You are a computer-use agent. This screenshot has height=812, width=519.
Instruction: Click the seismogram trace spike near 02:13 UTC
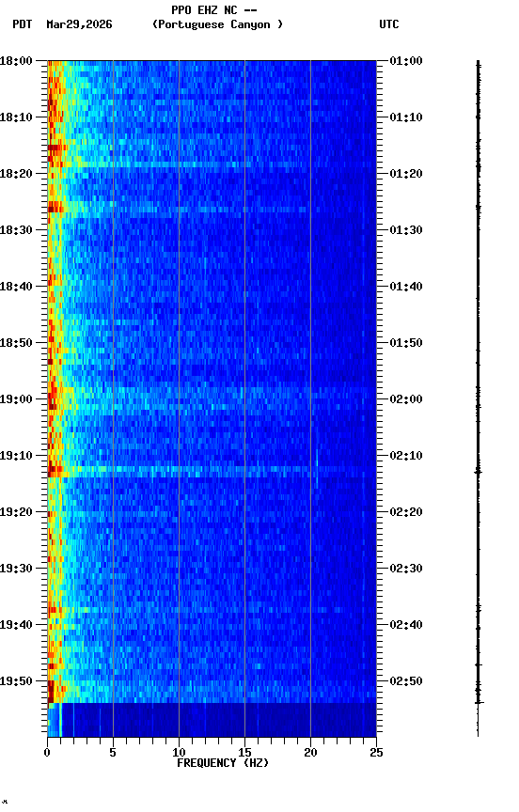pos(478,471)
